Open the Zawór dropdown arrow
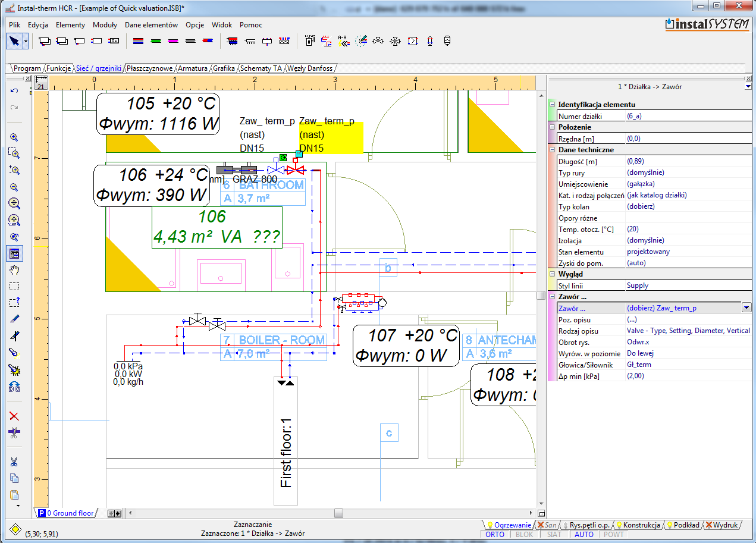 point(746,307)
